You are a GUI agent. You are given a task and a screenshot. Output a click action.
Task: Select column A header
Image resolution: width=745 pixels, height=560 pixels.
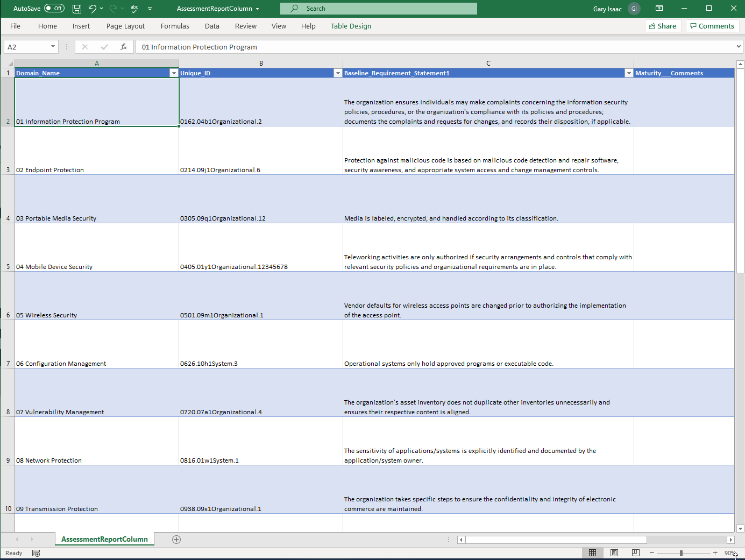pyautogui.click(x=97, y=63)
